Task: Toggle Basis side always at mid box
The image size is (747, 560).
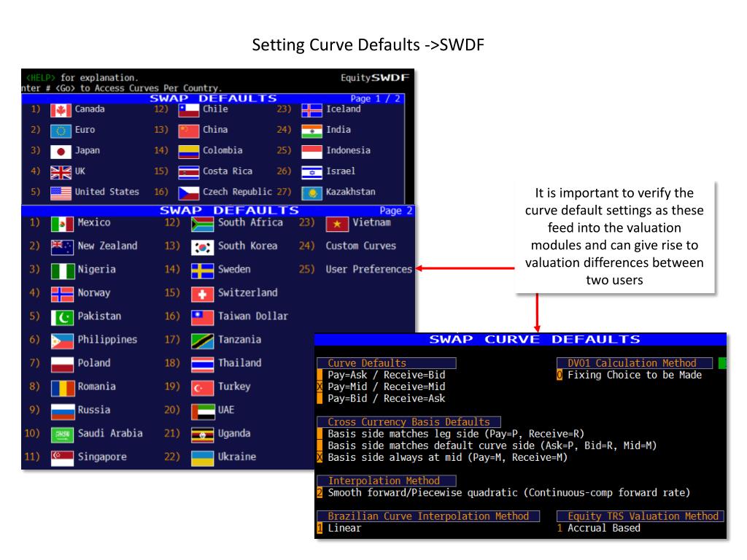Action: click(320, 458)
